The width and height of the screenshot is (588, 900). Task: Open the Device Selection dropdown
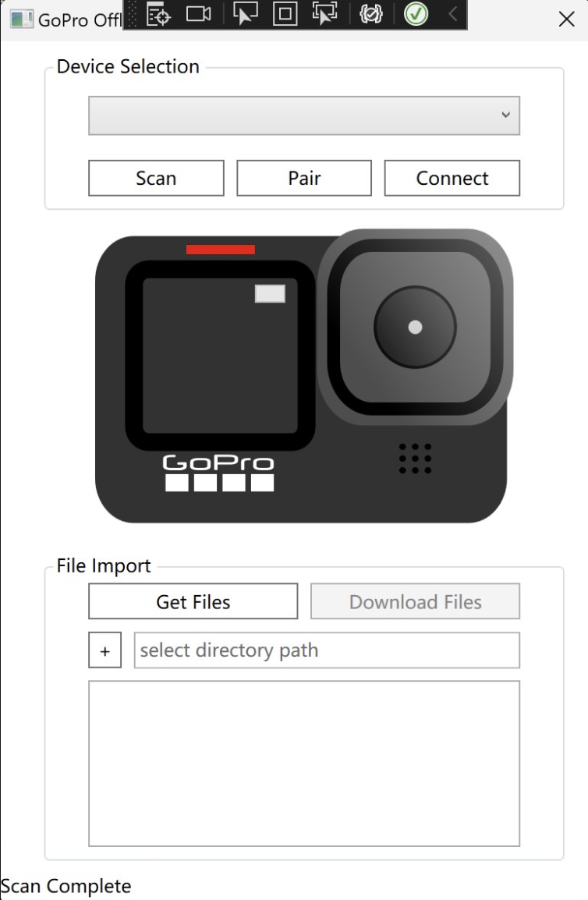(304, 115)
